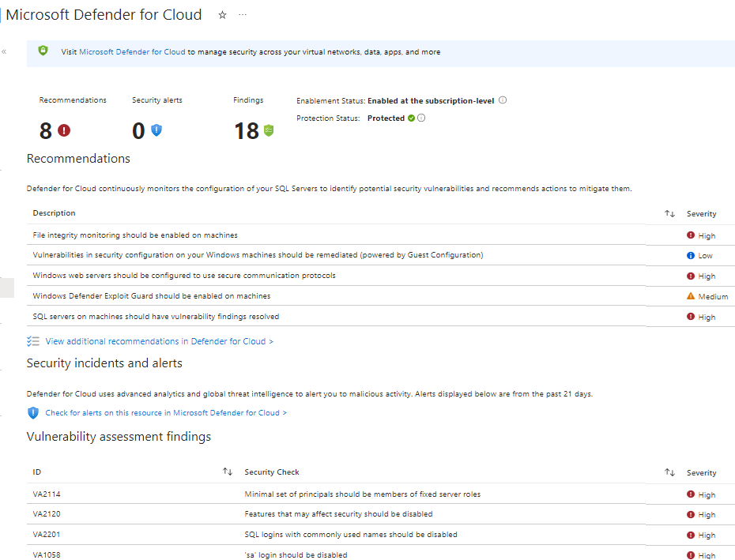The image size is (735, 560).
Task: Select Windows Defender Exploit Guard recommendation row
Action: 152,296
